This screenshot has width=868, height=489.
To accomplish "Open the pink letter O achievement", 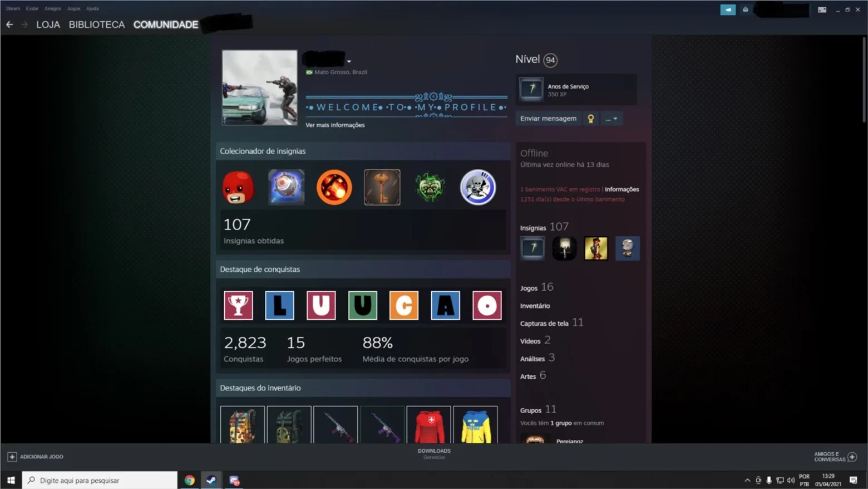I will (487, 305).
